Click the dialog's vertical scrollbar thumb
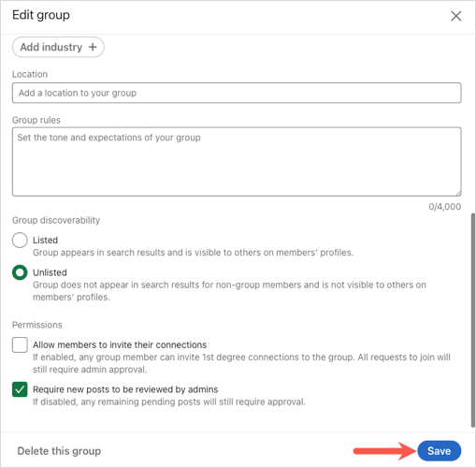The height and width of the screenshot is (468, 476). tap(473, 320)
